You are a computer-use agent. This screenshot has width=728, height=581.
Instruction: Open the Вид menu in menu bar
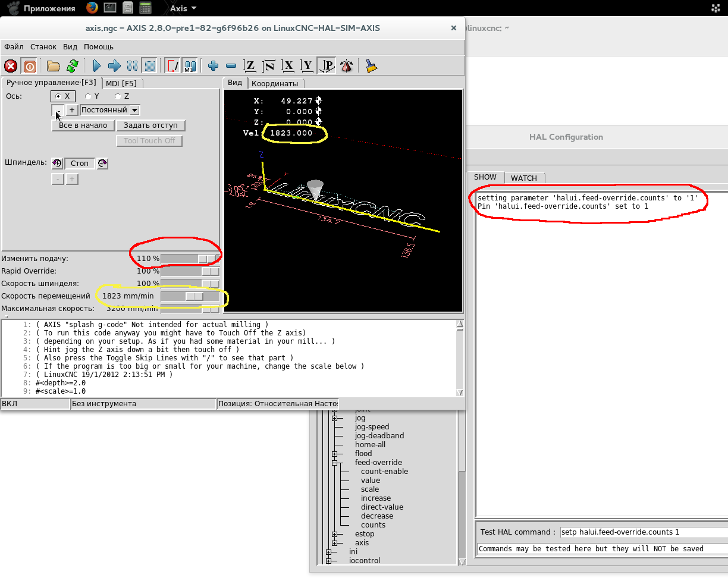(x=70, y=47)
